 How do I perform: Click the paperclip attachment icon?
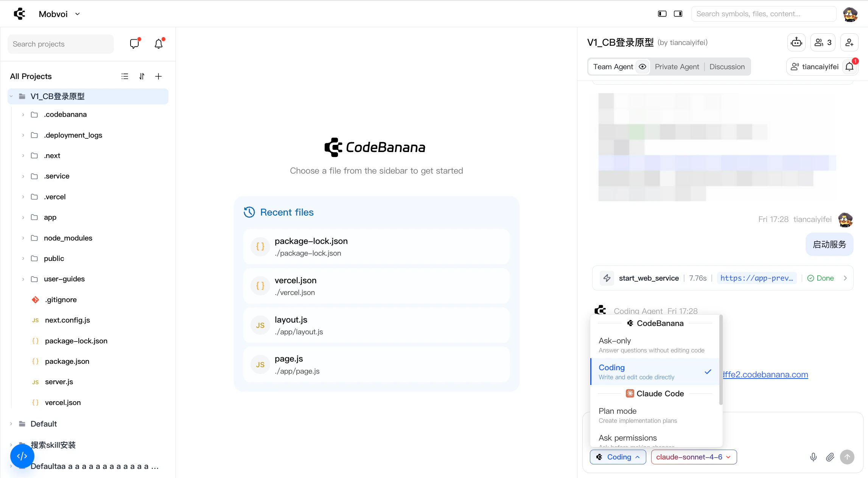click(830, 457)
